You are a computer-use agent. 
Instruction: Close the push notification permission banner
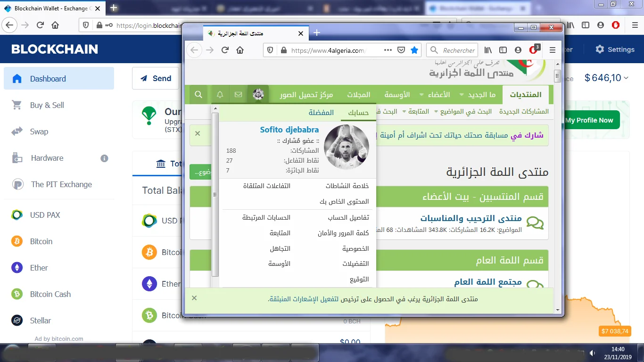click(x=194, y=298)
